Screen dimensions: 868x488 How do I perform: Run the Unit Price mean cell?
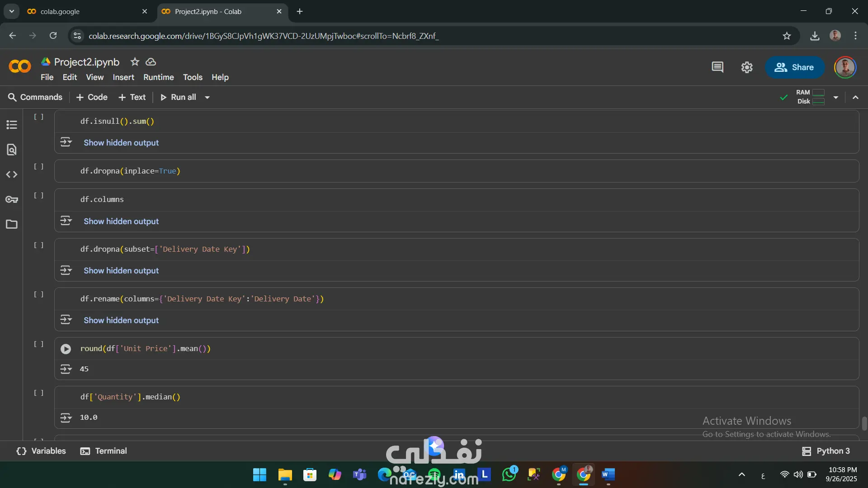[x=66, y=349]
